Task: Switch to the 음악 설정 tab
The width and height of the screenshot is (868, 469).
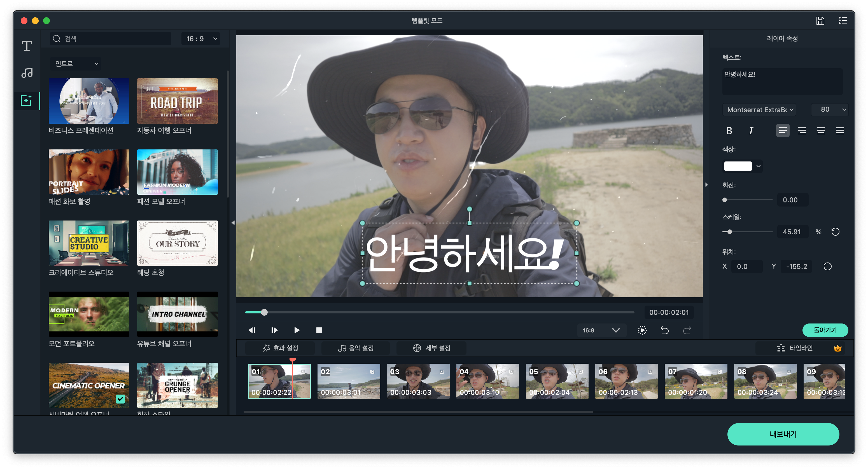Action: tap(356, 348)
